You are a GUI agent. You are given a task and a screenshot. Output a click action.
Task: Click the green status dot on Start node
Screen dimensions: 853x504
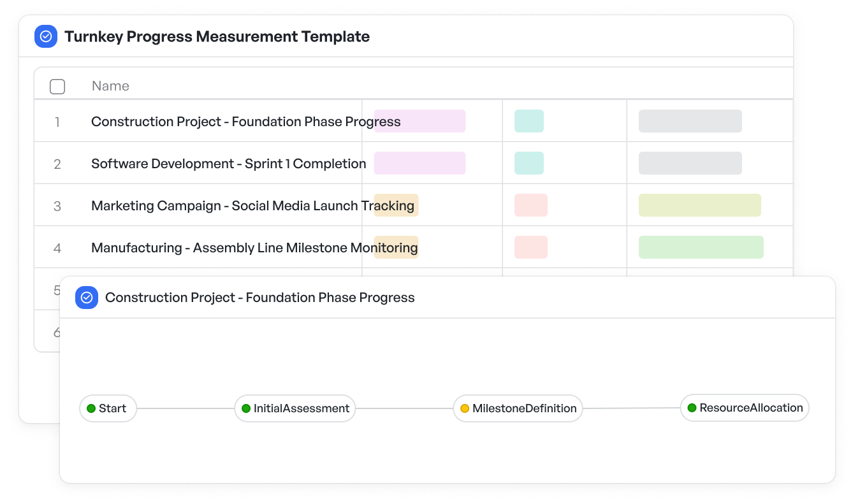(x=91, y=408)
